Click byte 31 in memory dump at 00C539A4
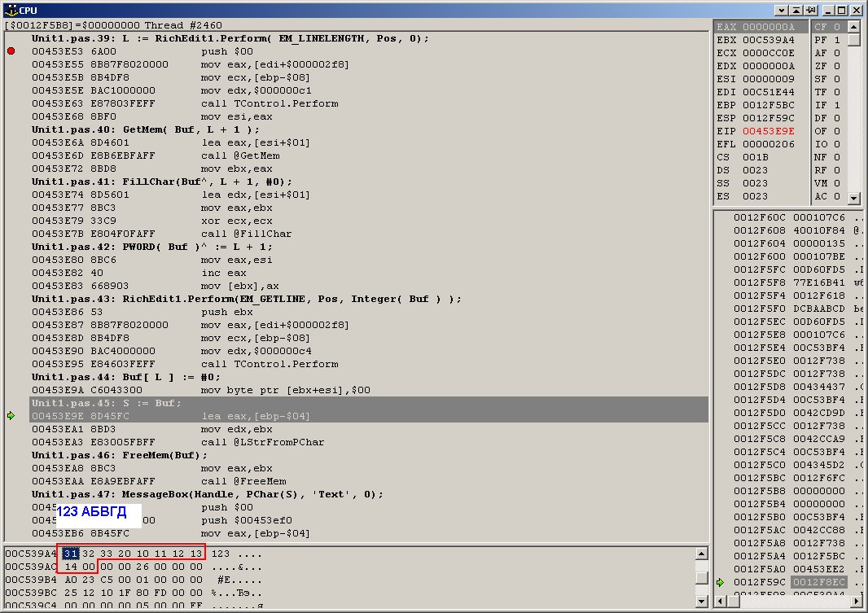This screenshot has height=613, width=868. (x=70, y=554)
